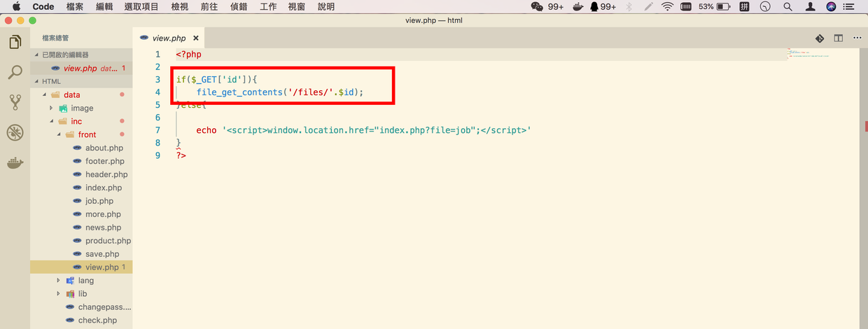Click the Wi-Fi icon in macOS menu bar
The height and width of the screenshot is (329, 868).
(667, 6)
